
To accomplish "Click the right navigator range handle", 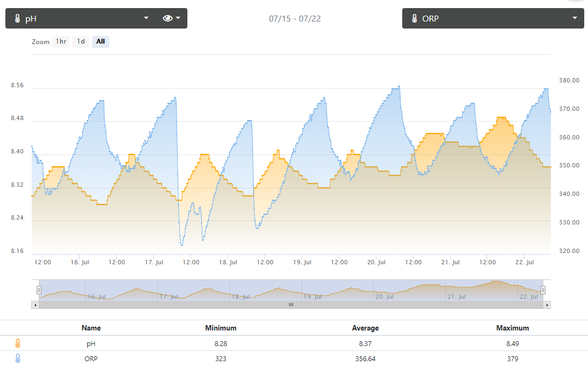I will (x=543, y=290).
